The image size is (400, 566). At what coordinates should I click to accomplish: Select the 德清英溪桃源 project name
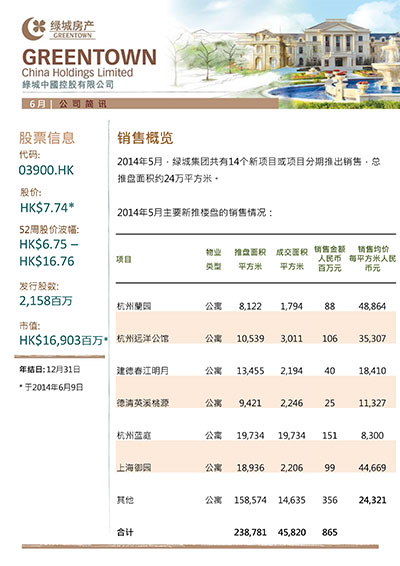[143, 403]
